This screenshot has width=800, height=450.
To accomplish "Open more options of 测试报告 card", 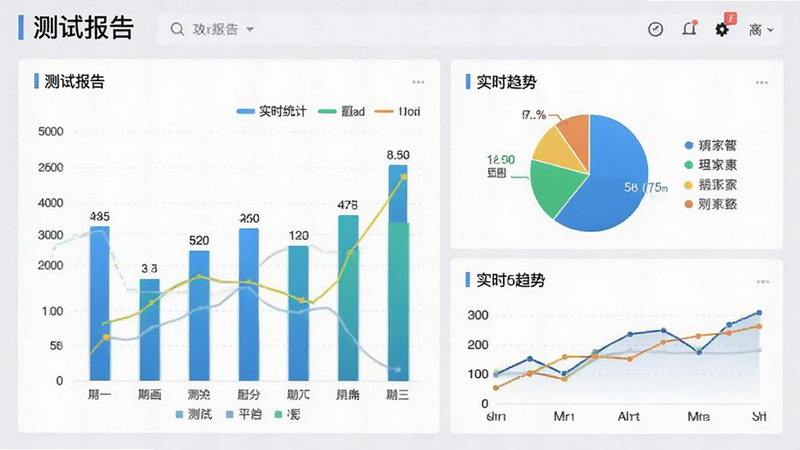I will tap(418, 82).
